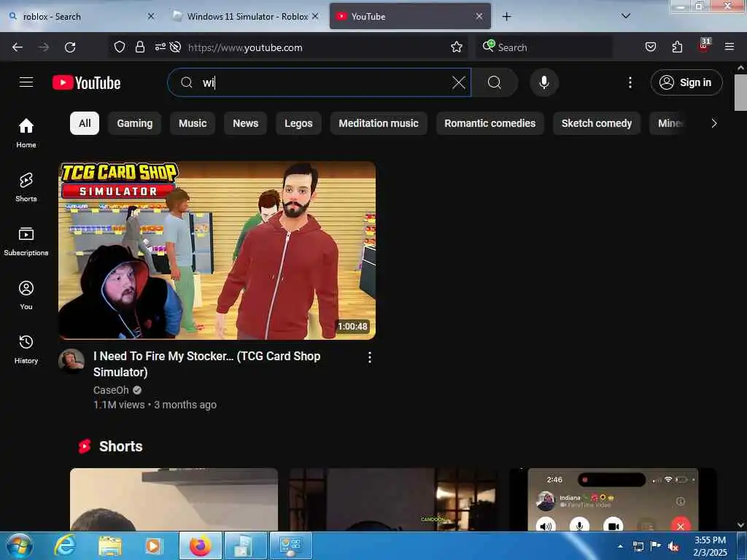Reload the current page
Screen dimensions: 747x560
(x=70, y=47)
